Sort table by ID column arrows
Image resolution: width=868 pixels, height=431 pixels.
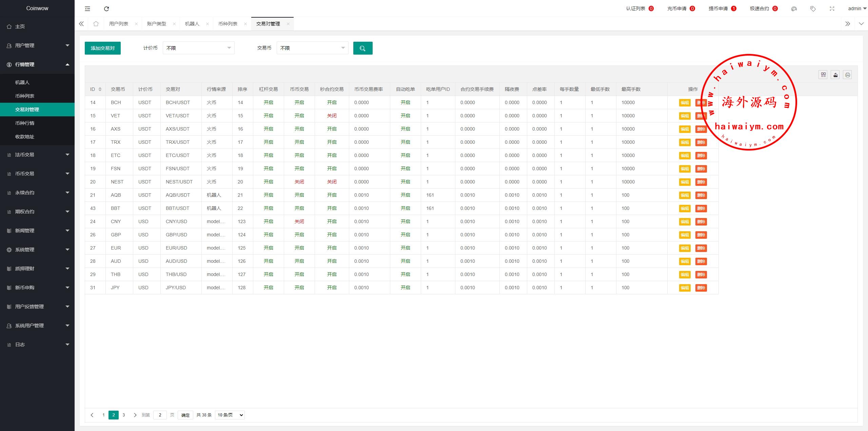[100, 89]
